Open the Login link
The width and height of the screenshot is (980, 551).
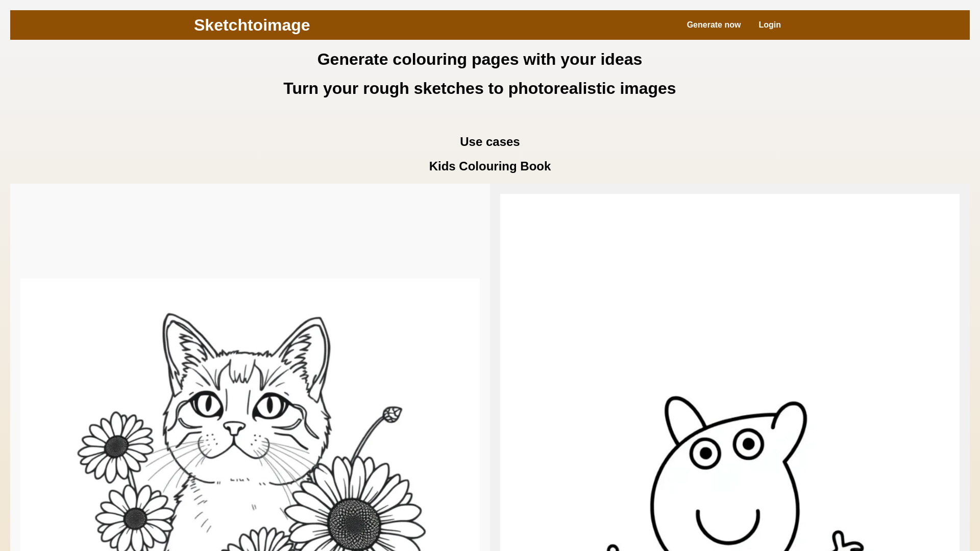click(x=769, y=25)
